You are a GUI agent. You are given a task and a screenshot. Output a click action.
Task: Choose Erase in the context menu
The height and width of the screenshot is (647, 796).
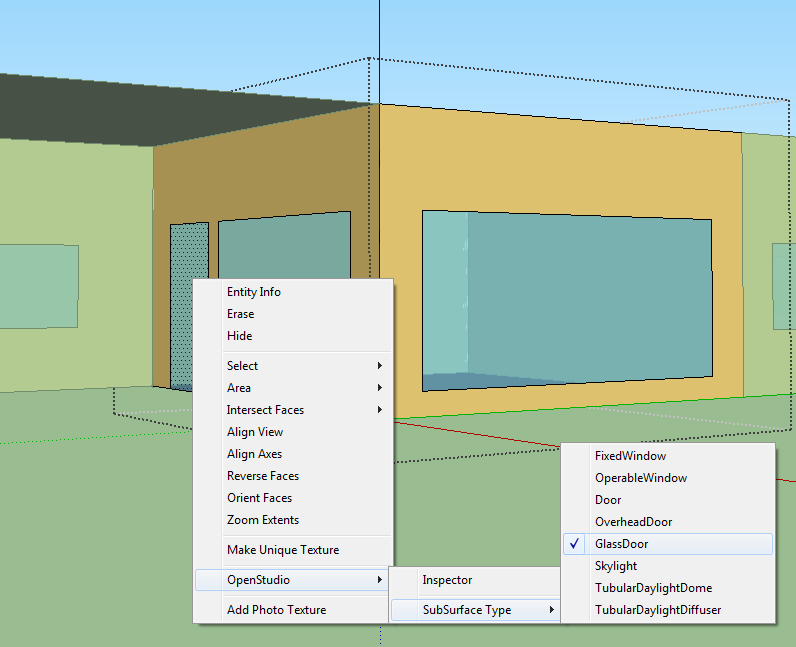[241, 314]
